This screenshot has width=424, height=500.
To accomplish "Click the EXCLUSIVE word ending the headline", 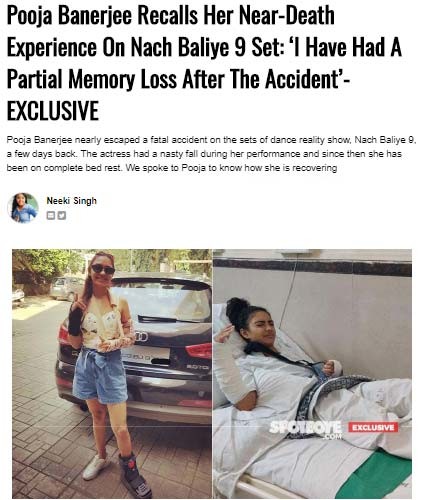I will (x=53, y=111).
